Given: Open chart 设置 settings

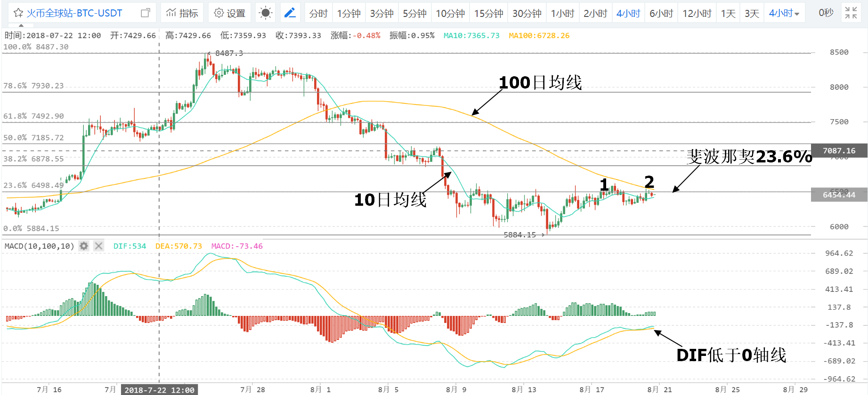Looking at the screenshot, I should (230, 13).
